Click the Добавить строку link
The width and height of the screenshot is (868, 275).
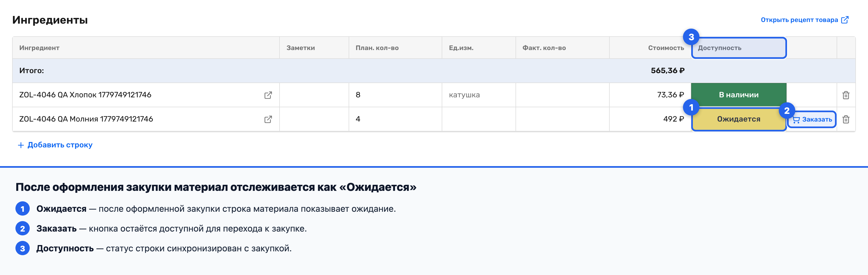55,145
